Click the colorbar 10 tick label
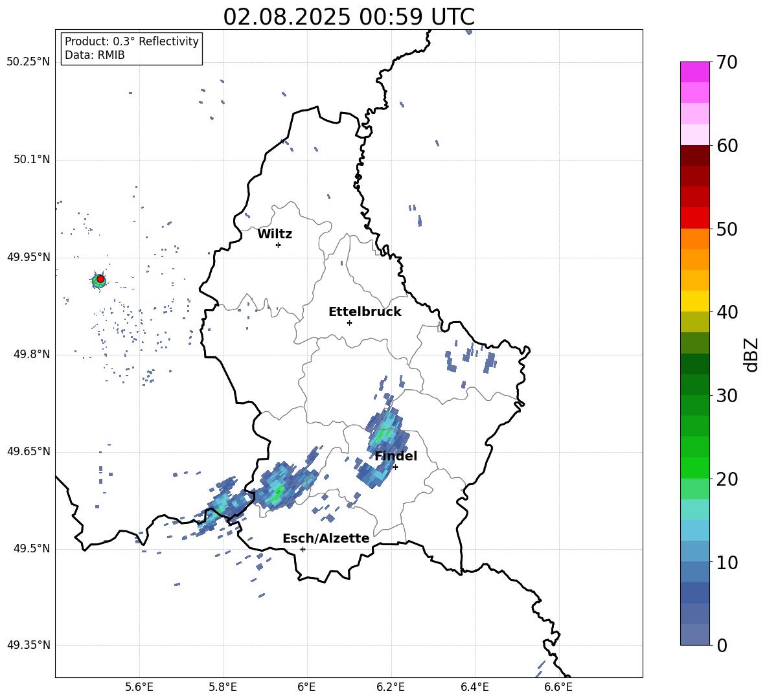This screenshot has height=700, width=767. [x=727, y=562]
